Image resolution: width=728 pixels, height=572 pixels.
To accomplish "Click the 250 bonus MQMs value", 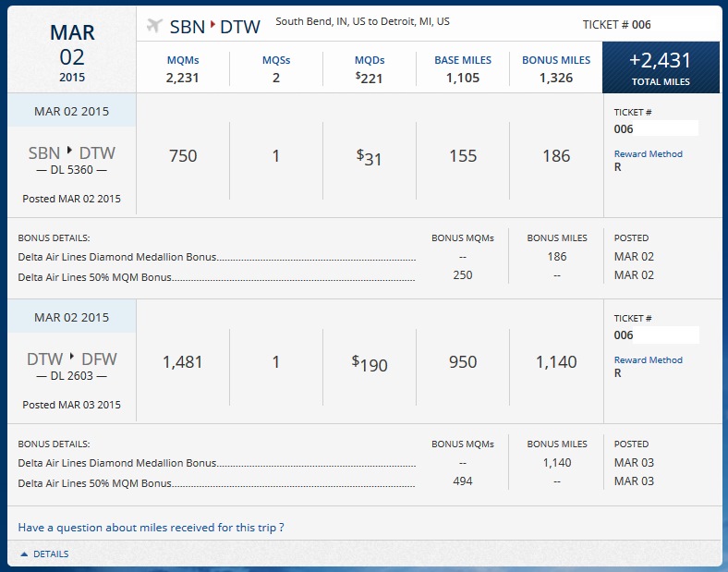I will pos(463,274).
